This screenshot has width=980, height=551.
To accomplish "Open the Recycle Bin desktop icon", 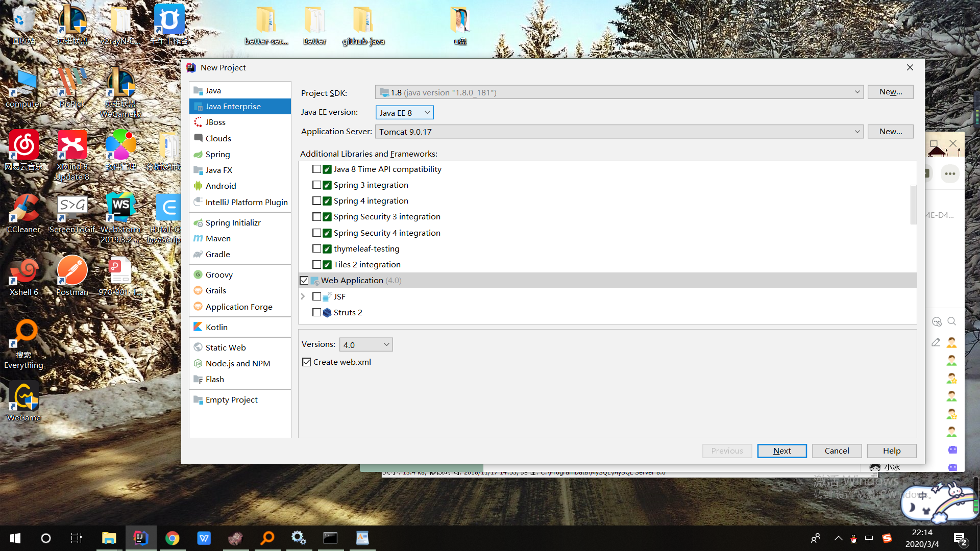I will tap(24, 24).
